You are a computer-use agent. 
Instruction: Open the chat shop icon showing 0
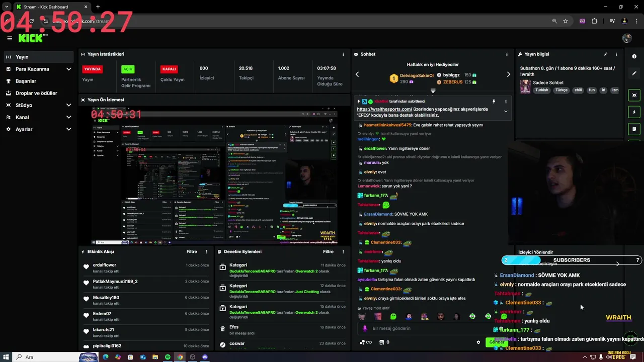point(384,342)
